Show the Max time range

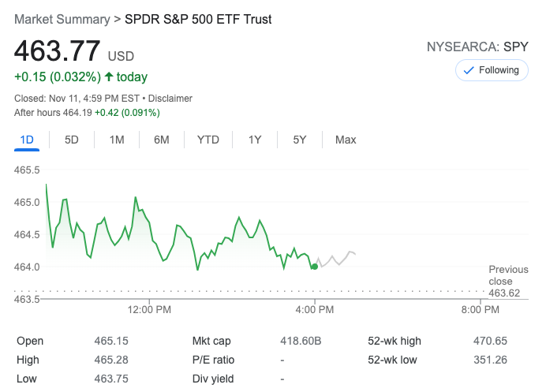pyautogui.click(x=346, y=140)
